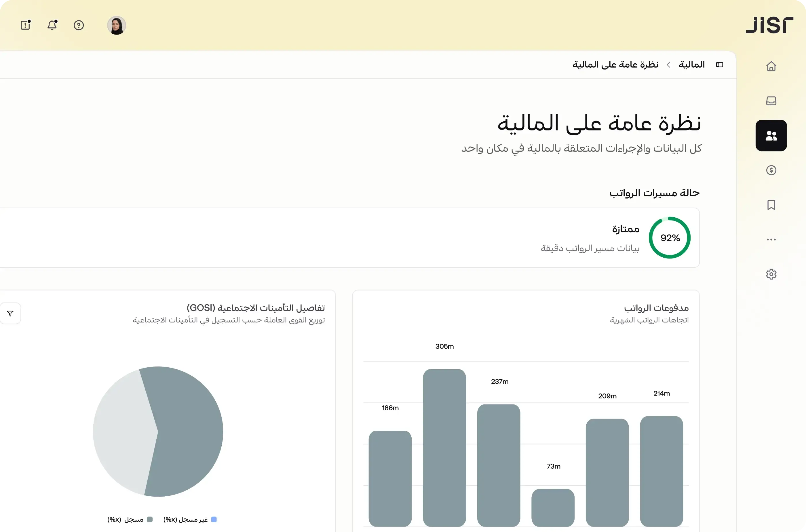Click the 92% circular progress ring

[x=670, y=238]
